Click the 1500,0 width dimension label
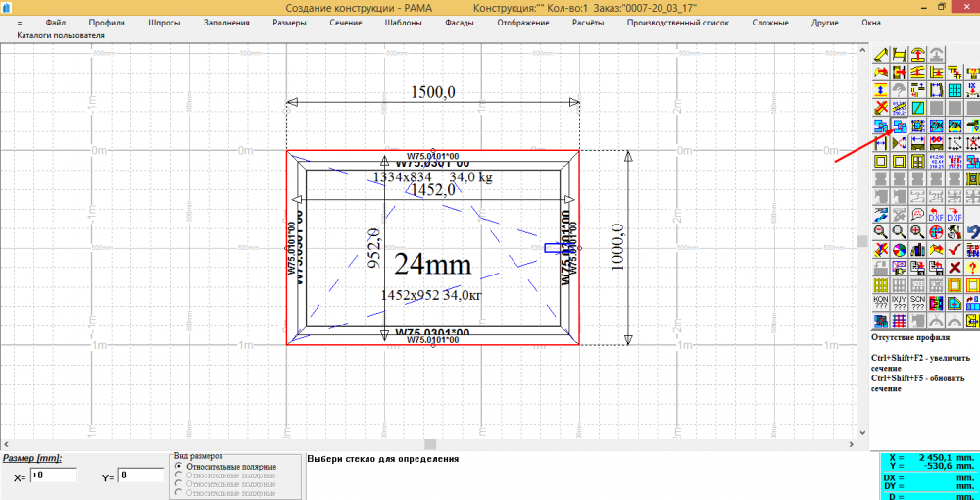 (432, 92)
